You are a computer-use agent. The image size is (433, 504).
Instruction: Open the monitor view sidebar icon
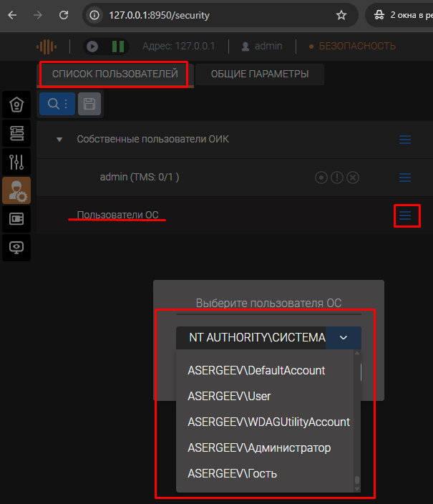point(16,247)
